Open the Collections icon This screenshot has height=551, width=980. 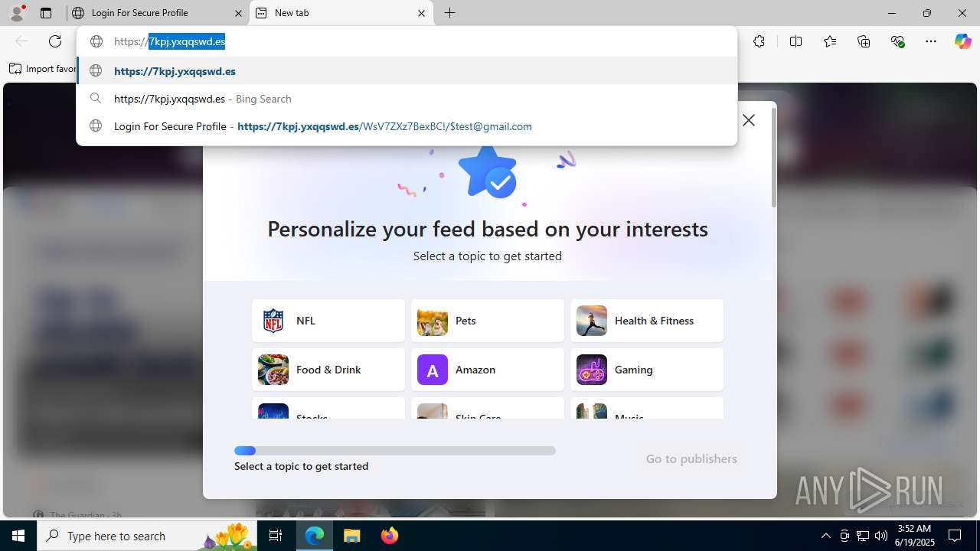point(864,41)
